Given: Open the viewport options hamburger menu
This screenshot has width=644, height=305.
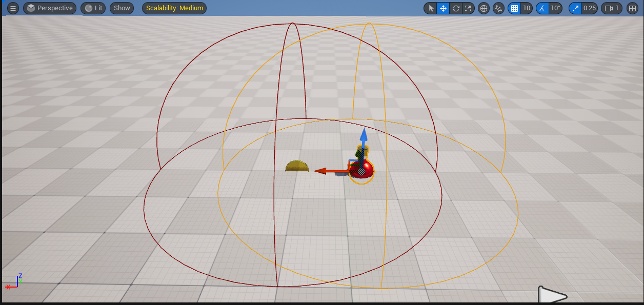Looking at the screenshot, I should coord(13,8).
